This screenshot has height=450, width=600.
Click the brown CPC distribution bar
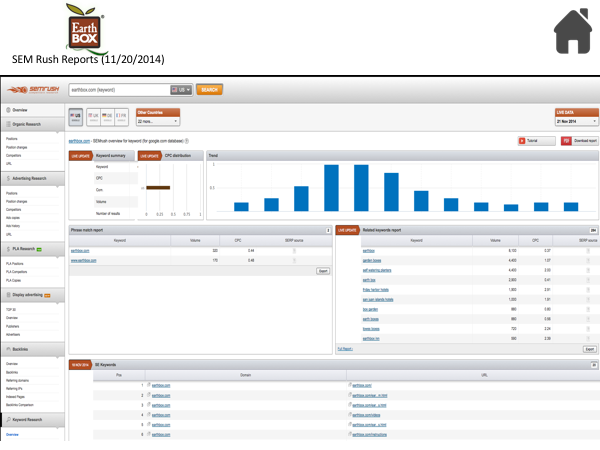click(x=158, y=188)
